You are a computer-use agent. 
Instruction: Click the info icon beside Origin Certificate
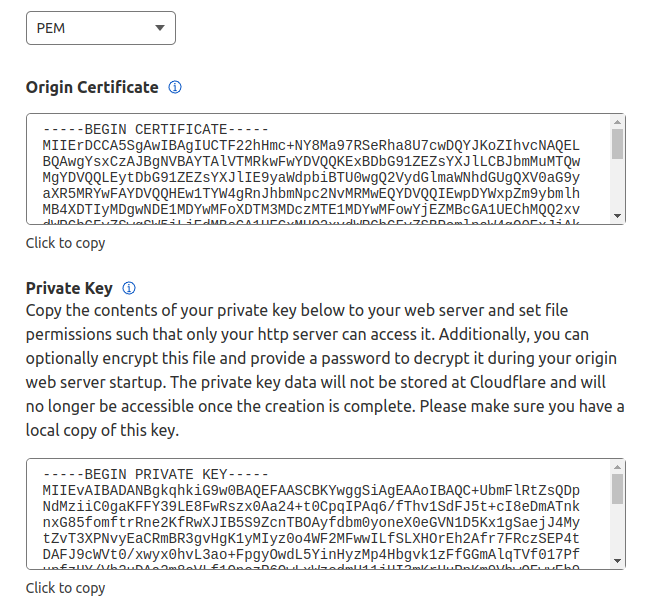tap(175, 87)
